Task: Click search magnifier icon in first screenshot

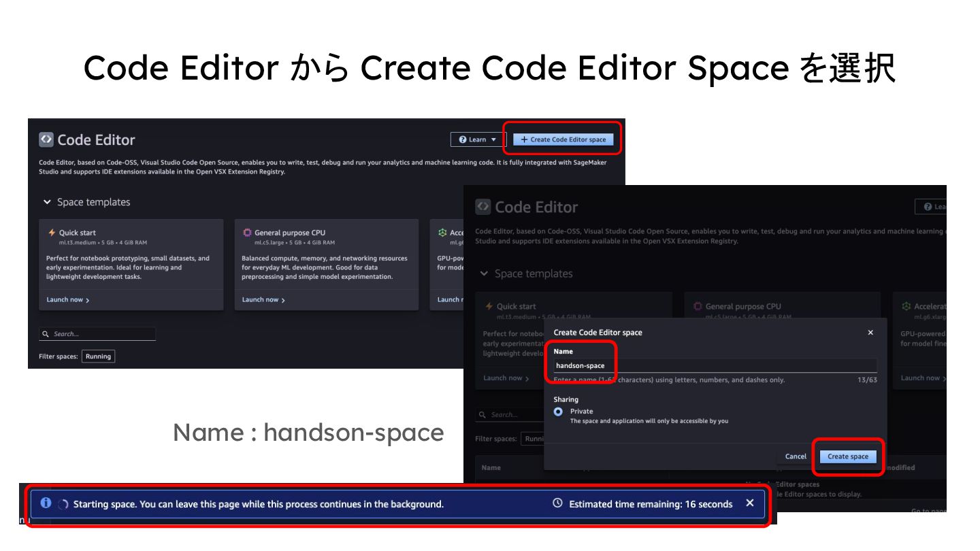Action: click(x=46, y=334)
